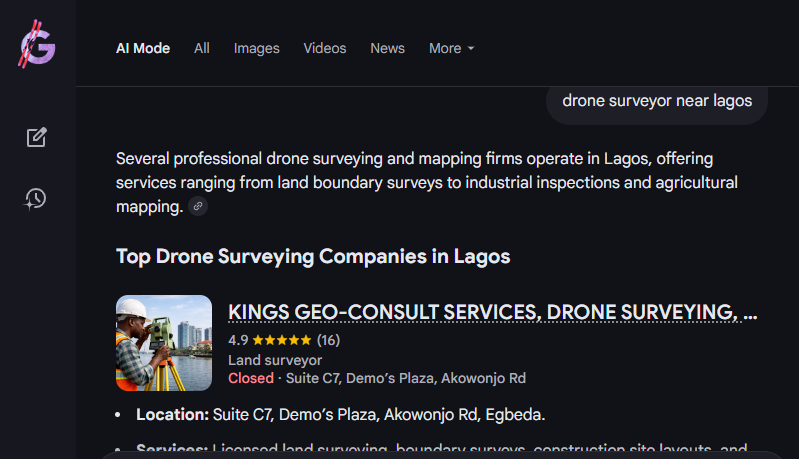799x459 pixels.
Task: Switch to the All results tab
Action: (x=202, y=48)
